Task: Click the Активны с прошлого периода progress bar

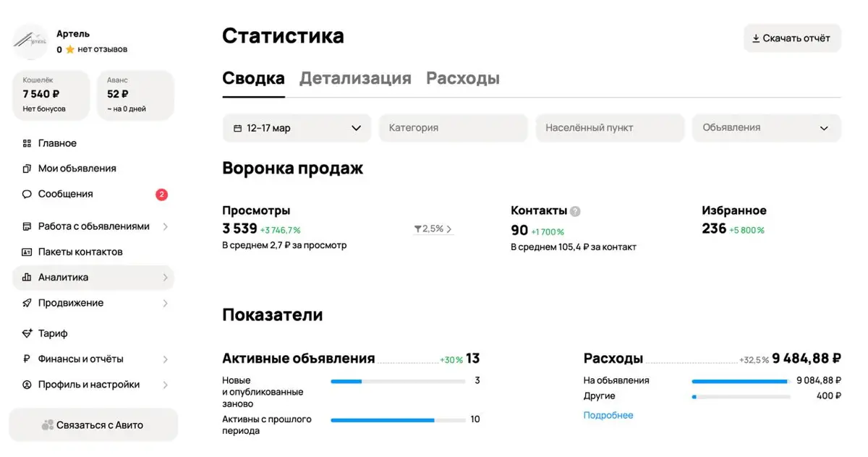Action: click(x=398, y=419)
